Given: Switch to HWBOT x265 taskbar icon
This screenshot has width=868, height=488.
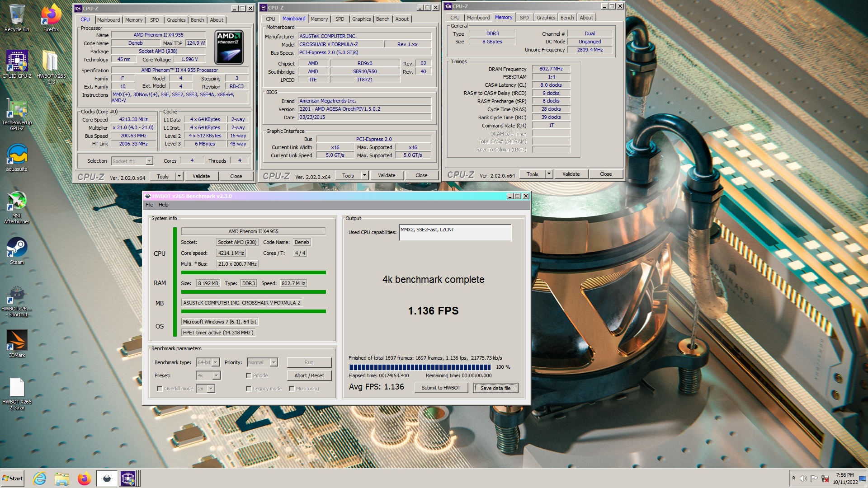Looking at the screenshot, I should (x=107, y=479).
